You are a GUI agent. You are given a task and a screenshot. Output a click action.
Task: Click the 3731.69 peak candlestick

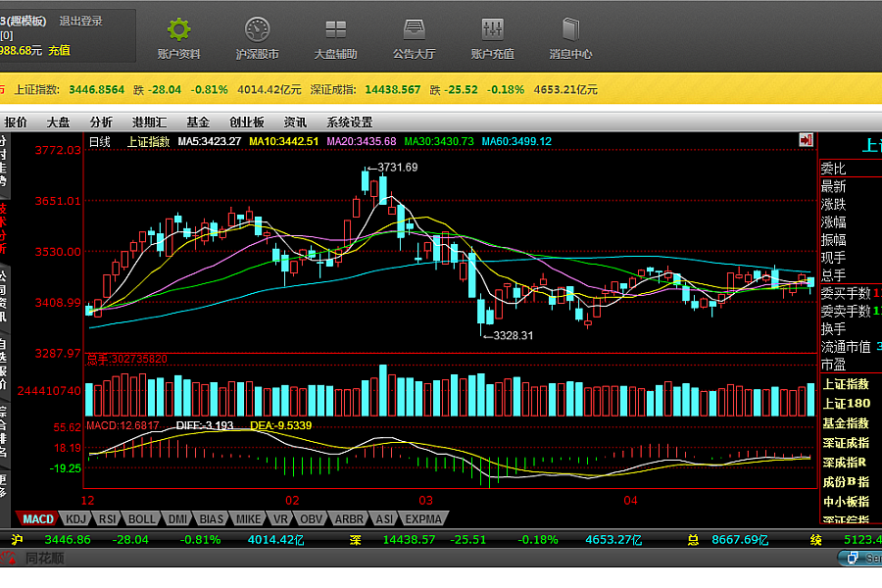point(366,181)
